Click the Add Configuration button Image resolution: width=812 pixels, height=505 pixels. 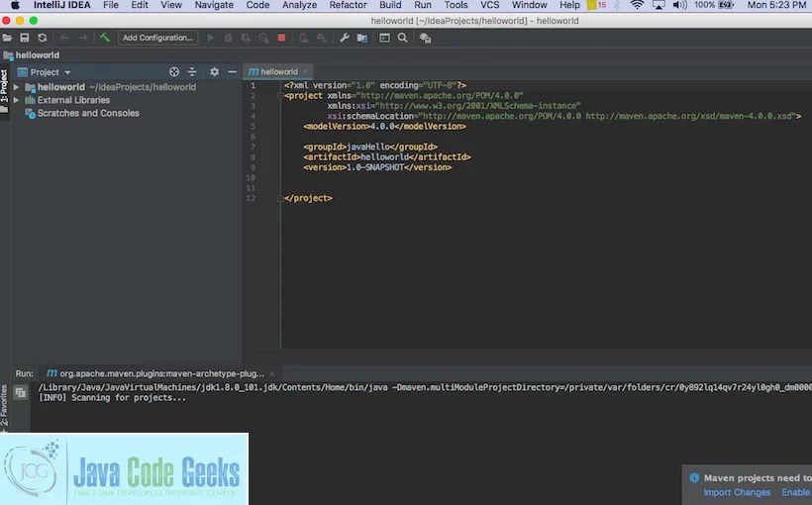157,38
